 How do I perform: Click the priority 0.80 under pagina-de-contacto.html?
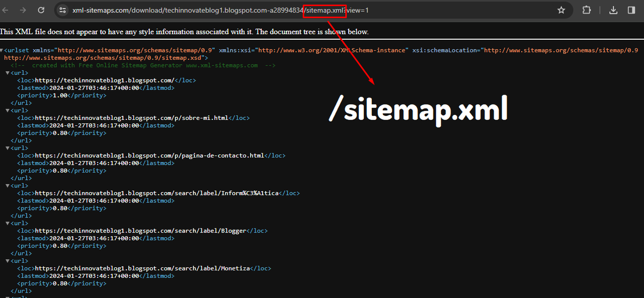(x=60, y=171)
